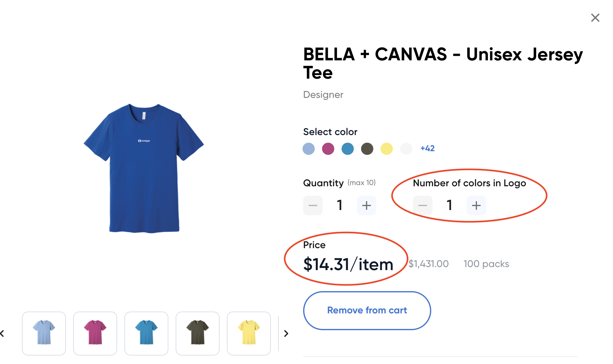Viewport: 613px width, 364px height.
Task: Open the light blue tee thumbnail
Action: (44, 333)
